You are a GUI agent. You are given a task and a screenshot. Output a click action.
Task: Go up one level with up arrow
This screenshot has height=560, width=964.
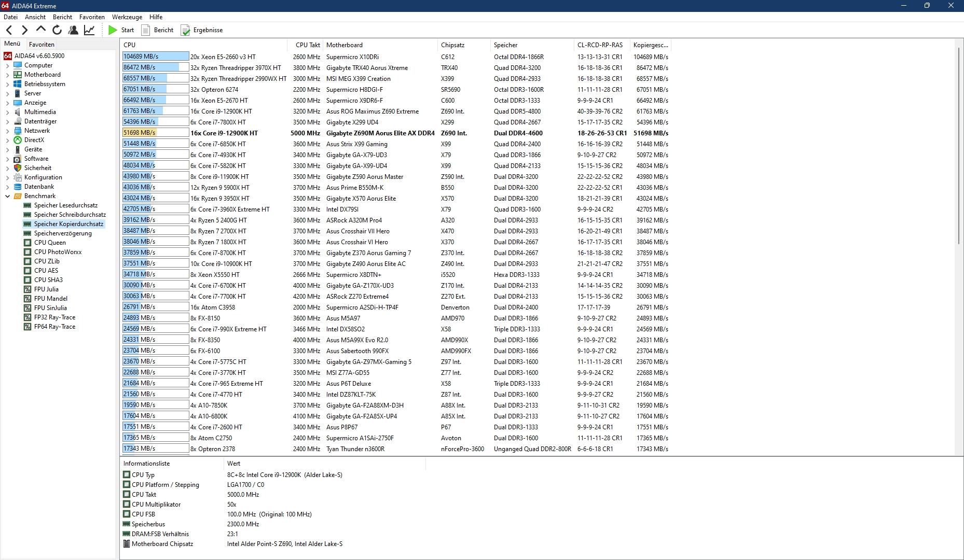click(x=41, y=30)
